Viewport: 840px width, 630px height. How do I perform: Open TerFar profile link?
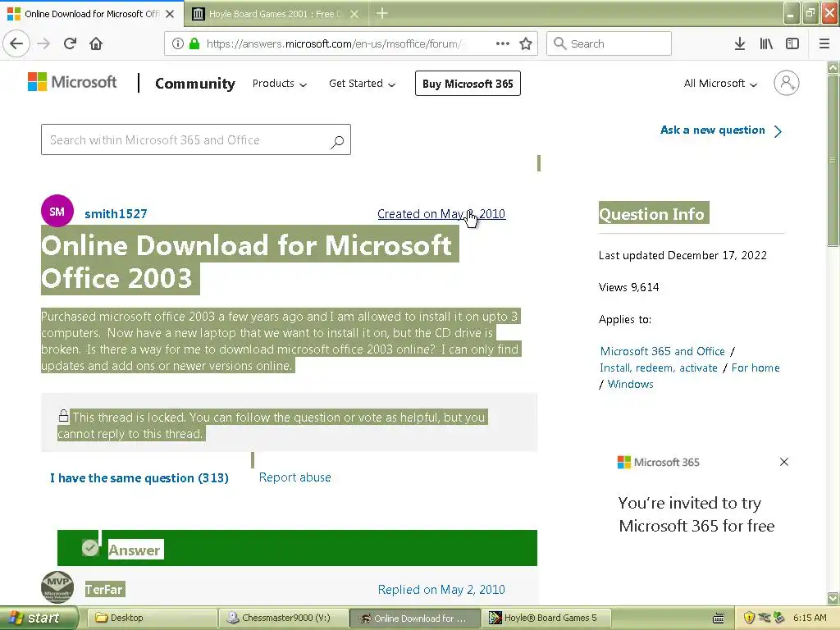[104, 590]
